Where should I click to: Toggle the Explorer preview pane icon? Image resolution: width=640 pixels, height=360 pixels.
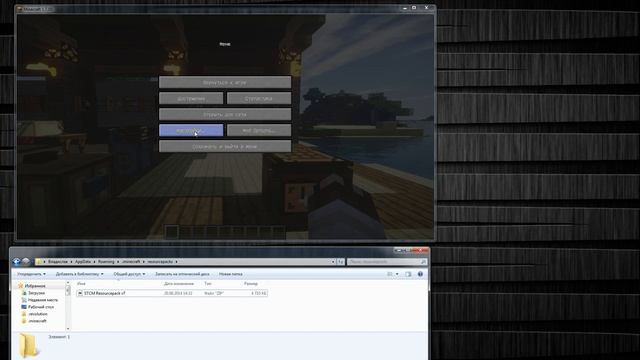(408, 274)
